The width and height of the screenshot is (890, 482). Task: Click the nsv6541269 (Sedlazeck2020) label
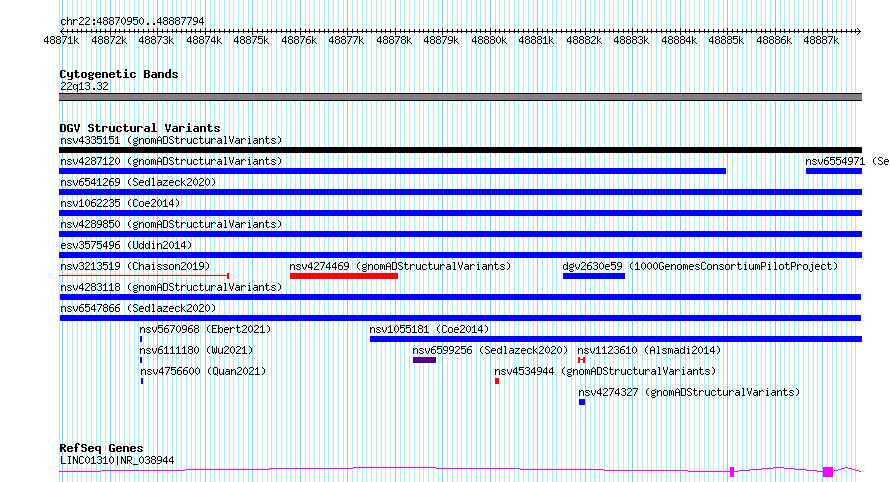pos(138,182)
